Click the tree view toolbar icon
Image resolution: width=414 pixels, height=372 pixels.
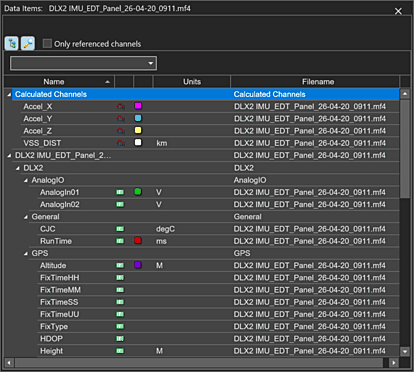pyautogui.click(x=12, y=43)
